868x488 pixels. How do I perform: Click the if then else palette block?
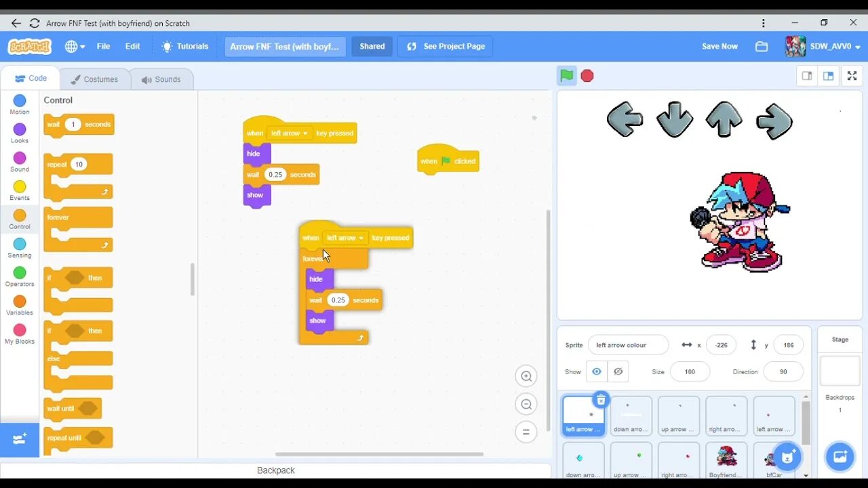point(78,356)
